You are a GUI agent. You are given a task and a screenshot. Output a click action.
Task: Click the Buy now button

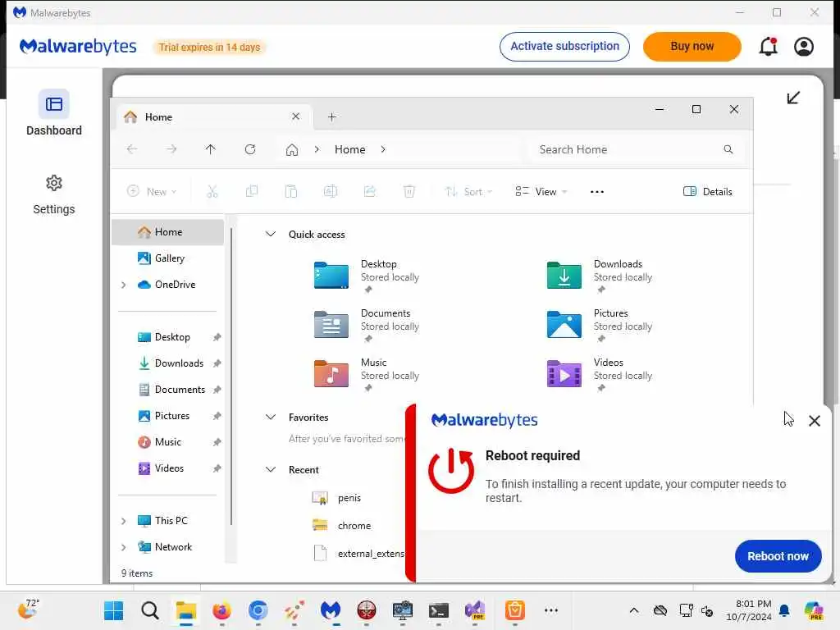click(692, 47)
